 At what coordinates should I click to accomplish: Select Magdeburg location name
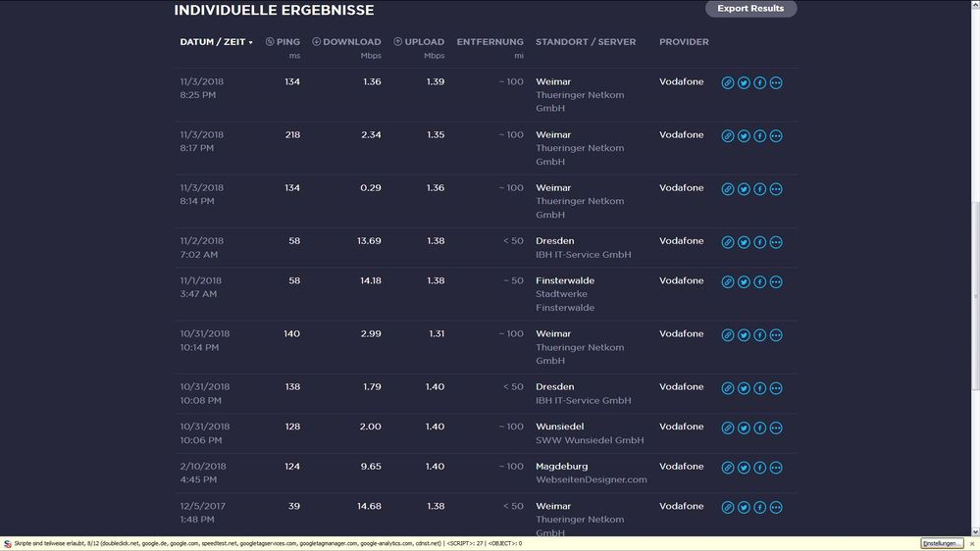tap(561, 467)
